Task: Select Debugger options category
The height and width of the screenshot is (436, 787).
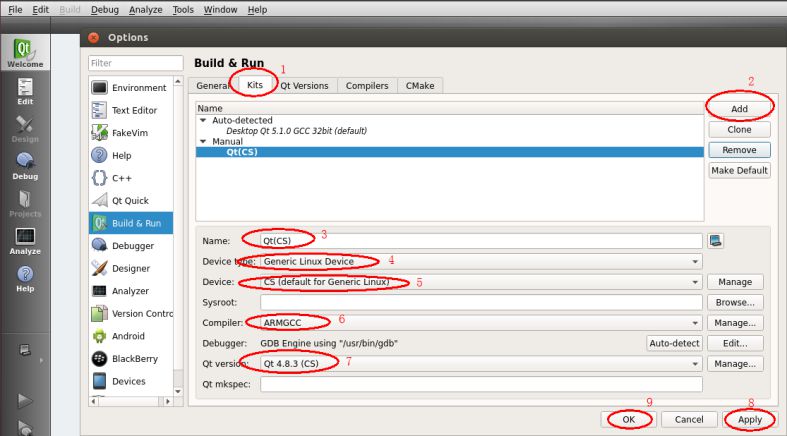Action: (x=131, y=245)
